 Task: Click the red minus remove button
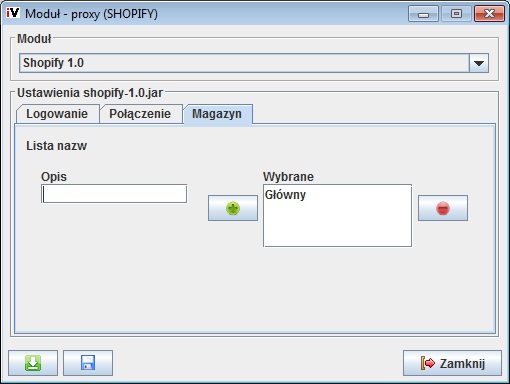[x=443, y=208]
